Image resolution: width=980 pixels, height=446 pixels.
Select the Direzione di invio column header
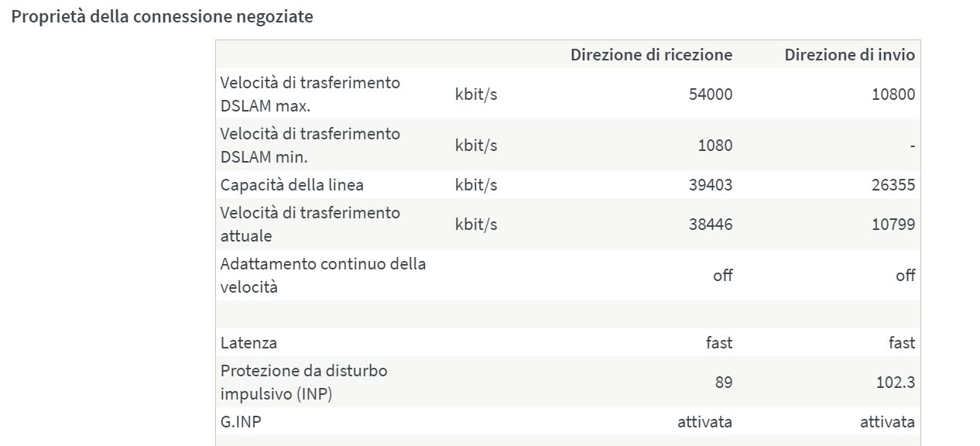[x=849, y=54]
